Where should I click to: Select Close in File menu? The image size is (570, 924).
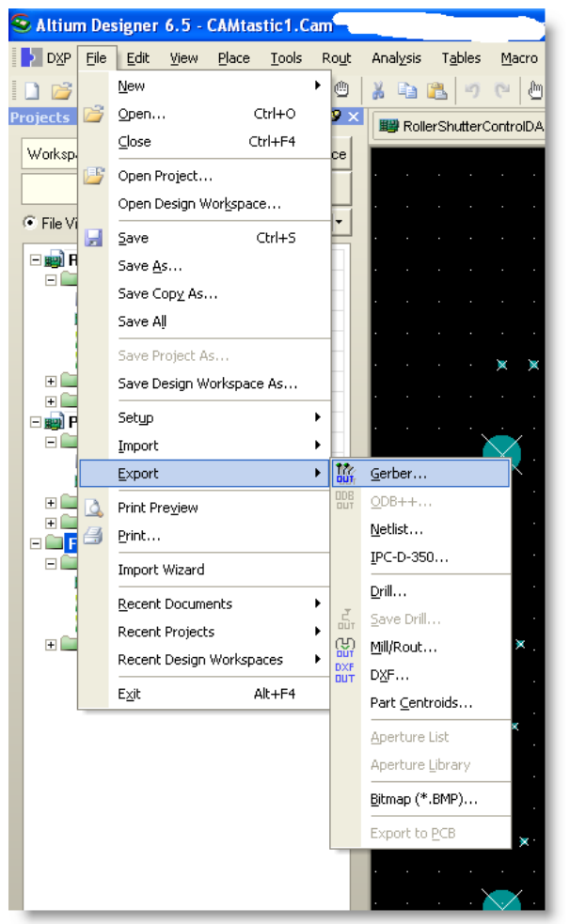point(206,141)
